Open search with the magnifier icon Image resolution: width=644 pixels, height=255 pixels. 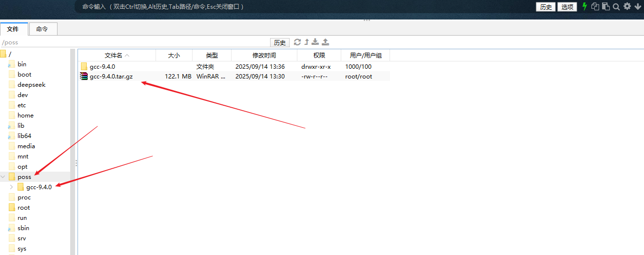point(616,7)
